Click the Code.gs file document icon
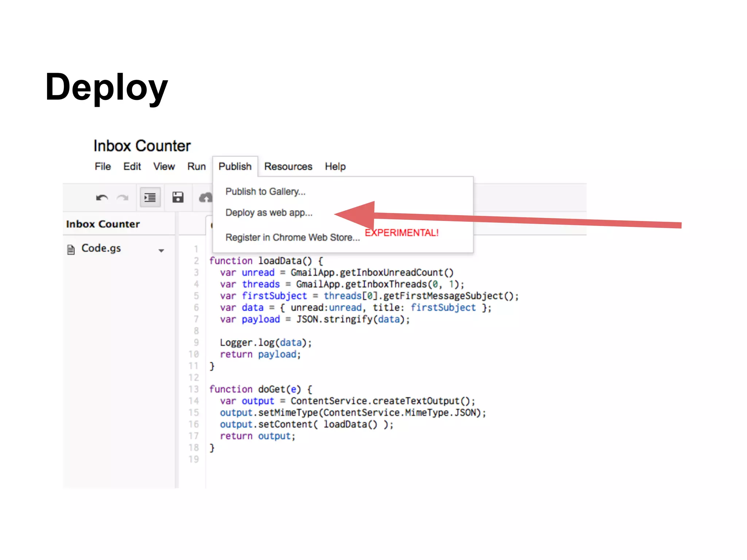Viewport: 747px width, 560px height. coord(71,249)
